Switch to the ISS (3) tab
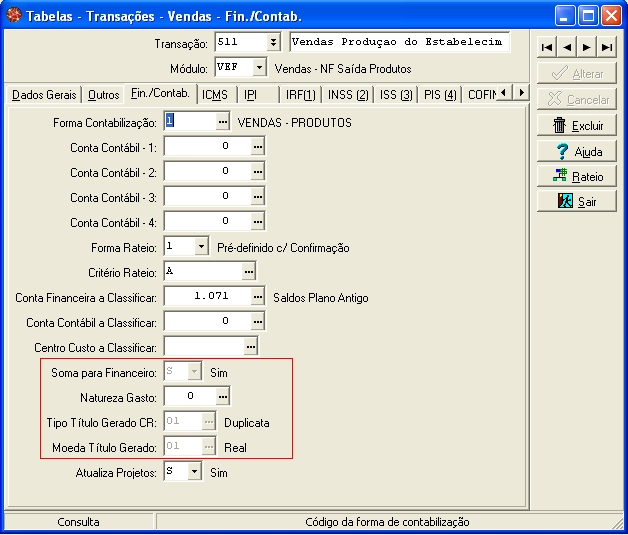 pyautogui.click(x=396, y=95)
